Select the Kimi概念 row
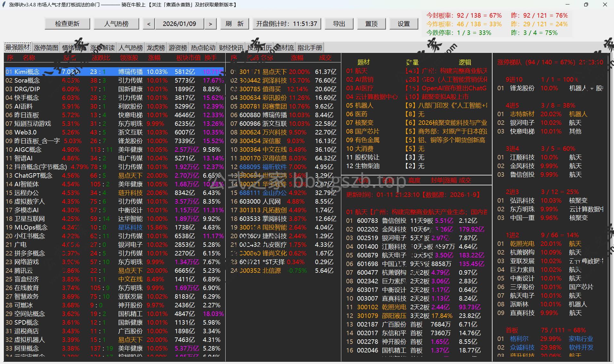Image resolution: width=614 pixels, height=364 pixels. point(114,72)
